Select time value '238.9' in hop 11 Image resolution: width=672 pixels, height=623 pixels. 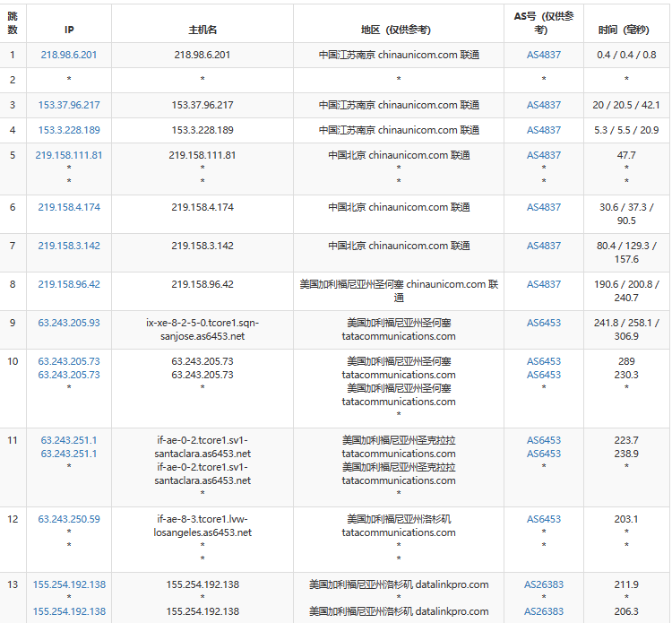pyautogui.click(x=626, y=454)
